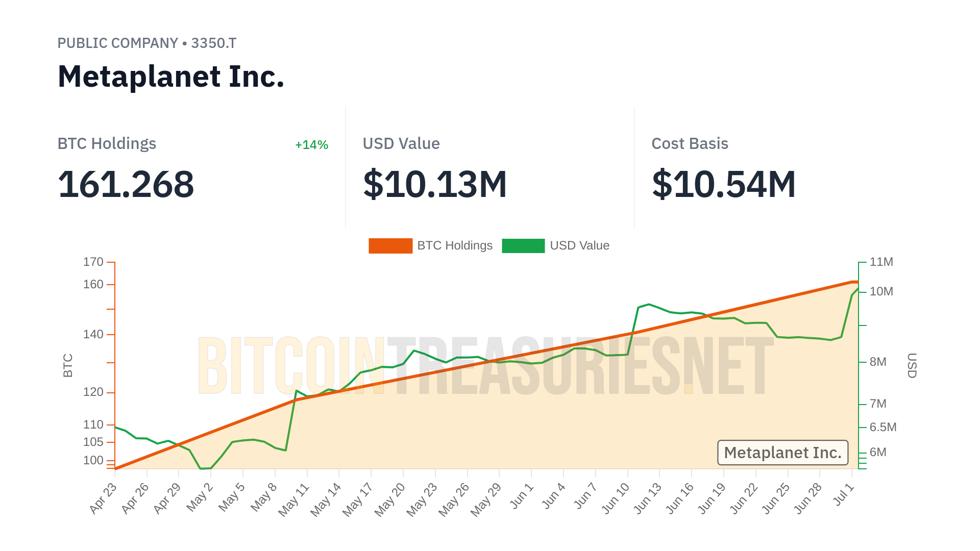The height and width of the screenshot is (551, 980).
Task: Click the orange BTC Holdings legend swatch
Action: (390, 246)
